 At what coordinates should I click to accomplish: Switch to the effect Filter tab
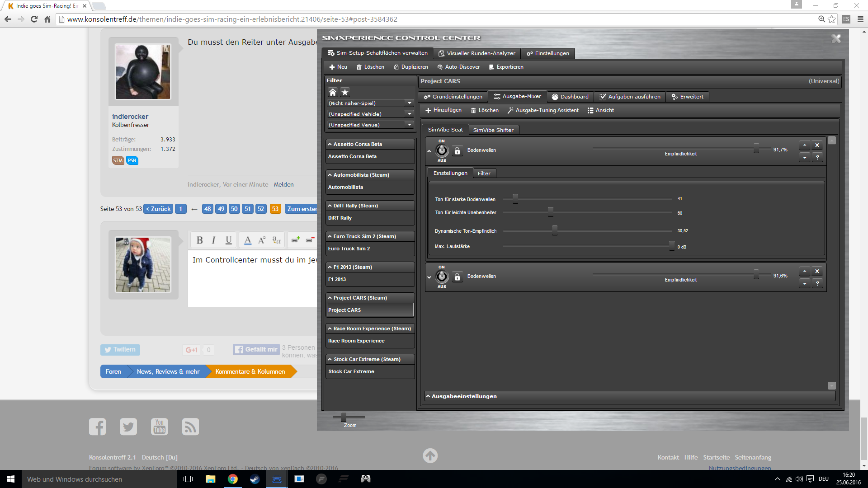click(x=484, y=174)
